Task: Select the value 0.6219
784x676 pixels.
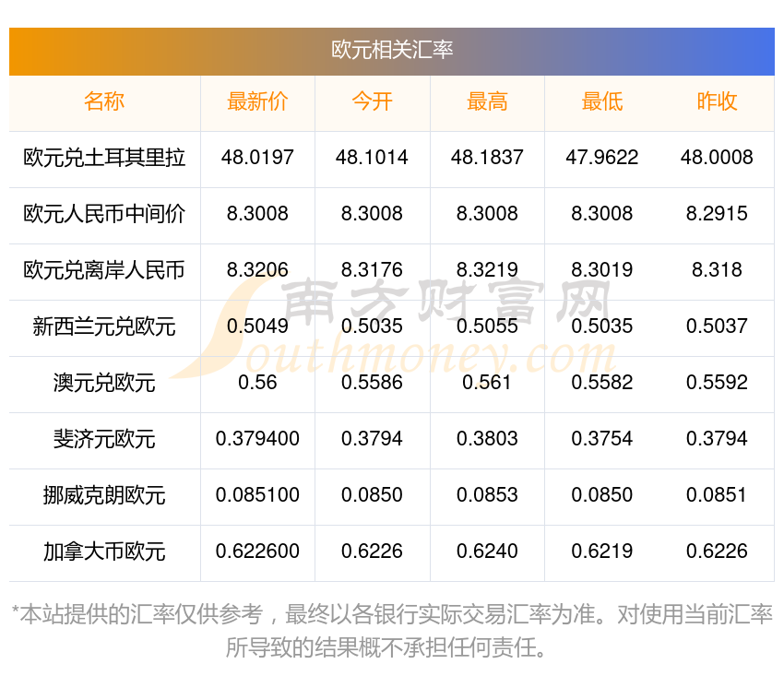Action: 602,551
